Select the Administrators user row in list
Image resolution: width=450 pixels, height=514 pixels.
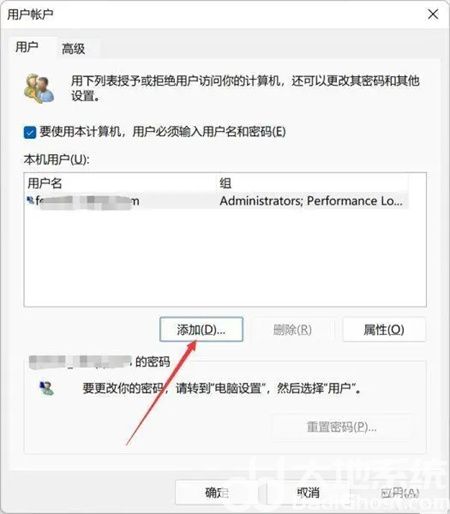click(x=217, y=201)
